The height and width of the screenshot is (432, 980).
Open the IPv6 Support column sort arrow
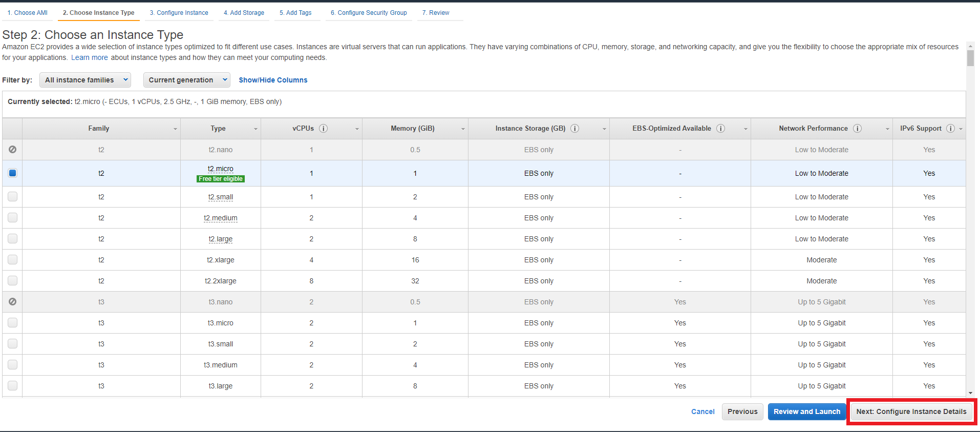961,129
